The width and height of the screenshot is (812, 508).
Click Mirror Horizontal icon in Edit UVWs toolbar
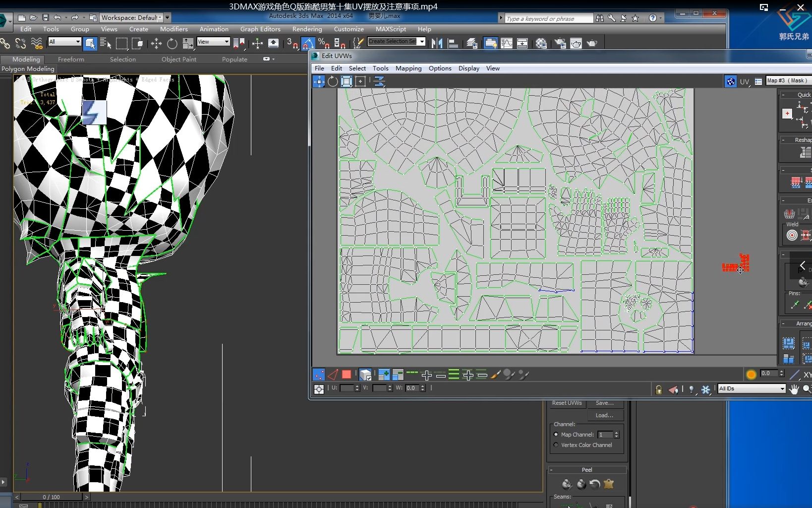pos(379,81)
